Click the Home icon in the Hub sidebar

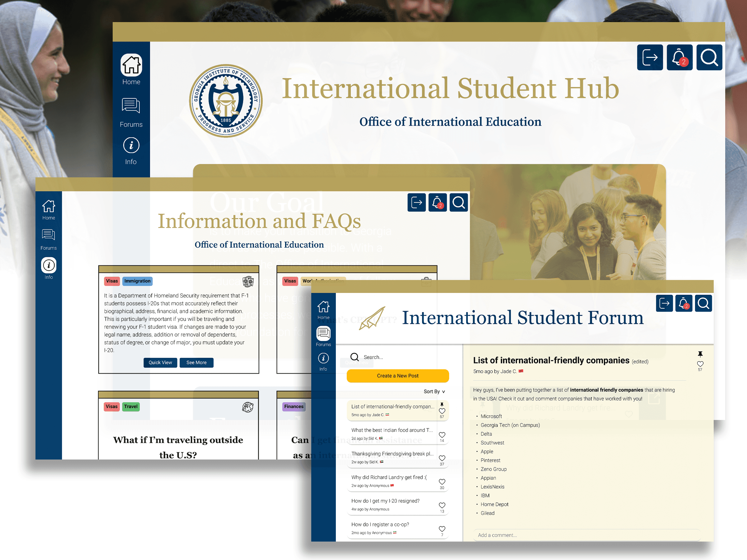(131, 65)
